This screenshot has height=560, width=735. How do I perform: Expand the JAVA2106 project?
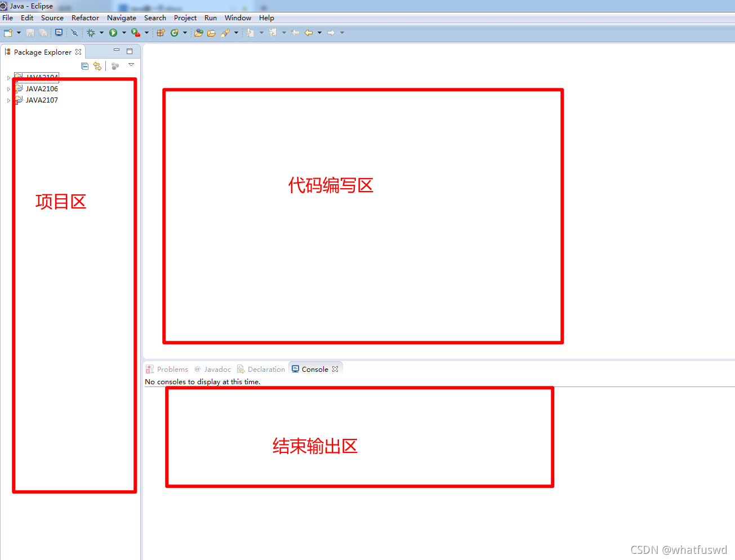pos(9,88)
